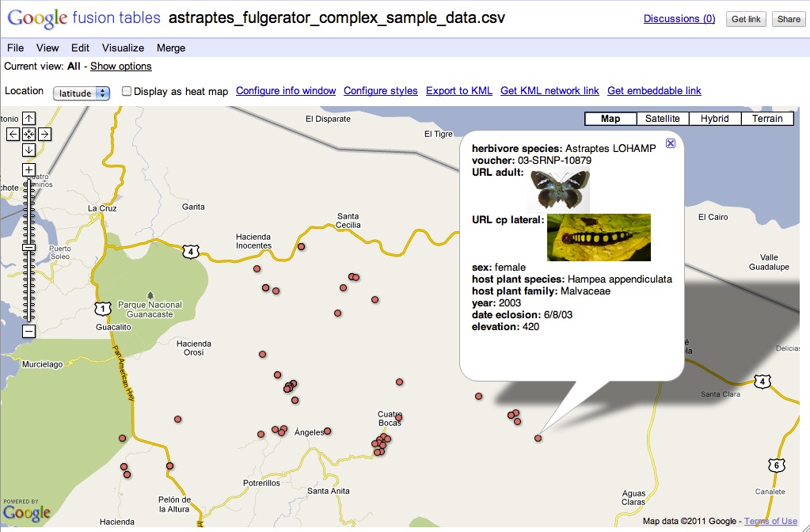The width and height of the screenshot is (810, 532).
Task: Click the marker at the info window tip
Action: [x=538, y=438]
